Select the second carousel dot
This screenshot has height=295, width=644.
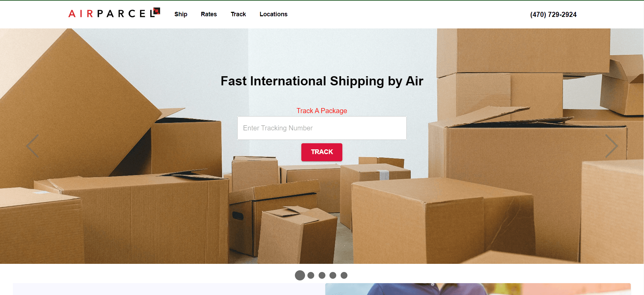(x=311, y=275)
